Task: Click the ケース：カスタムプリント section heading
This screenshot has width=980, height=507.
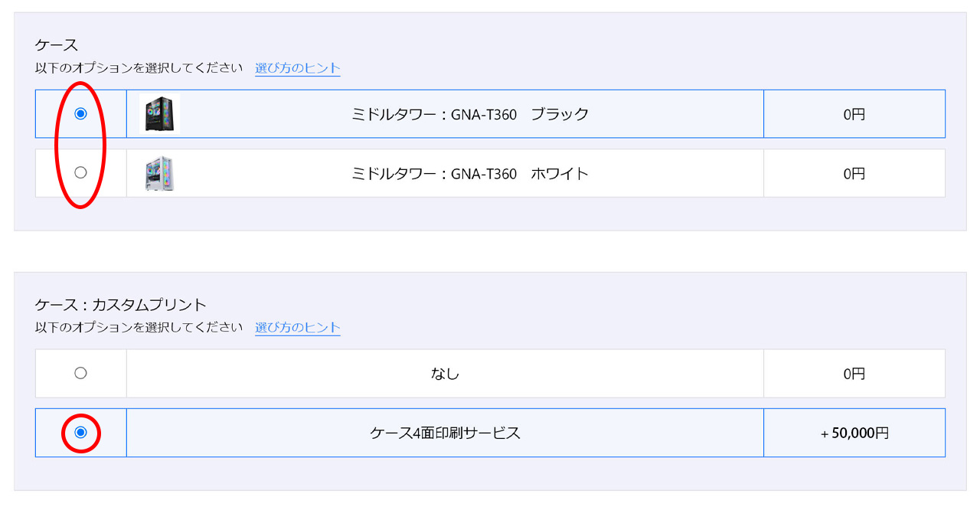Action: coord(121,304)
